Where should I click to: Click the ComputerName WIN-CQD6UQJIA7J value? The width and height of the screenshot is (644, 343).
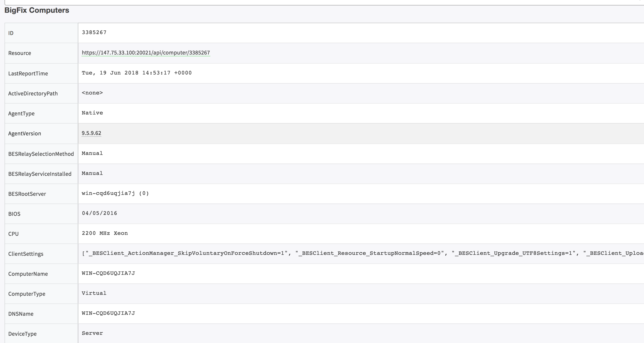pyautogui.click(x=108, y=273)
